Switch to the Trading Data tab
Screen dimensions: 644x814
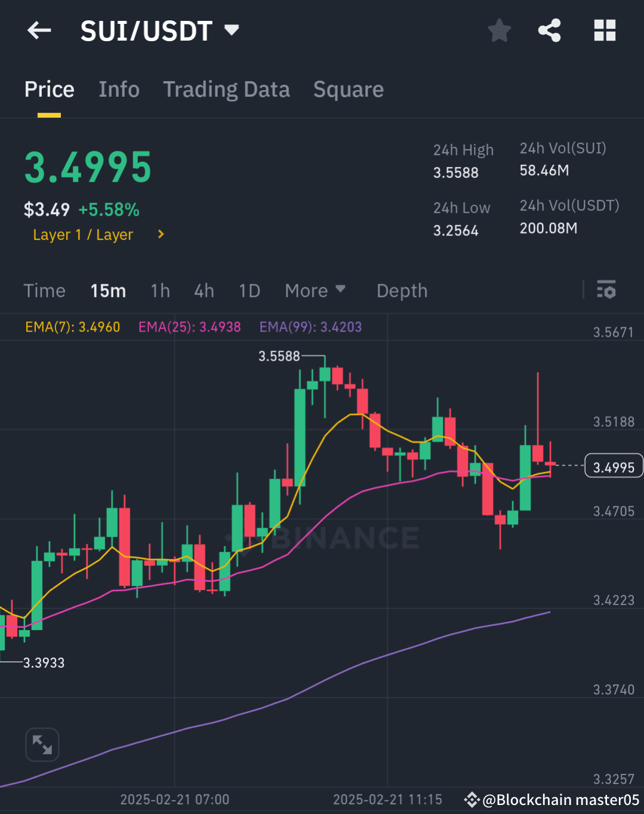tap(226, 89)
